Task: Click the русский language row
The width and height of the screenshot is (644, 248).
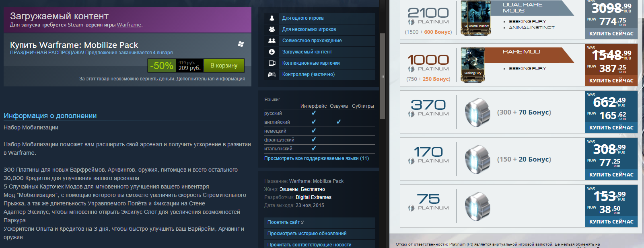Action: (320, 113)
